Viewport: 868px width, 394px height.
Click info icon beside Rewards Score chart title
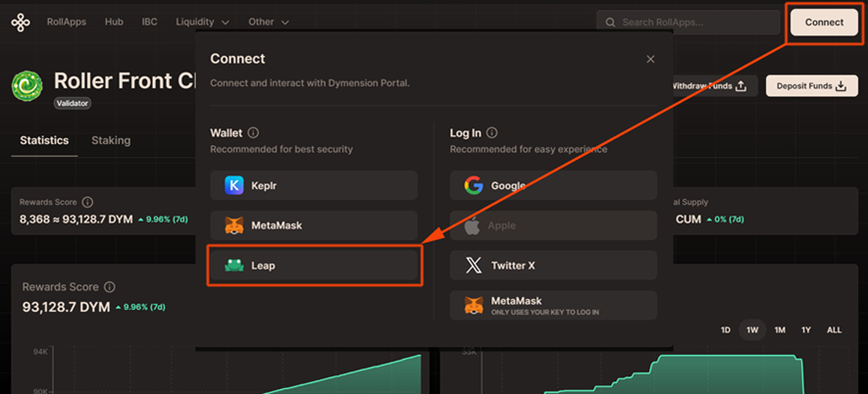coord(110,287)
